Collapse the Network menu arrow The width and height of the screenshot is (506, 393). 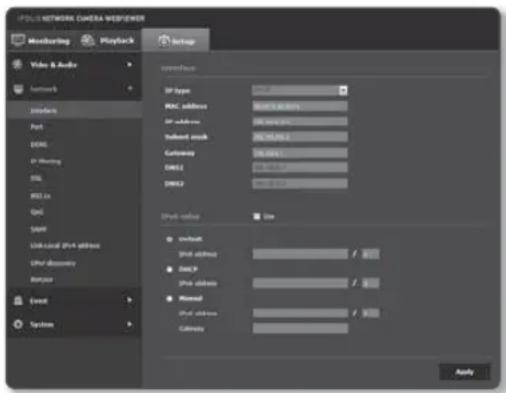point(129,88)
